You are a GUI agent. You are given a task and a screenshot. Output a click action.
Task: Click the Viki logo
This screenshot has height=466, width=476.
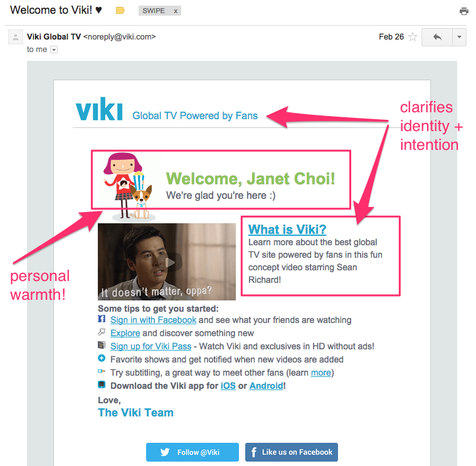coord(99,109)
